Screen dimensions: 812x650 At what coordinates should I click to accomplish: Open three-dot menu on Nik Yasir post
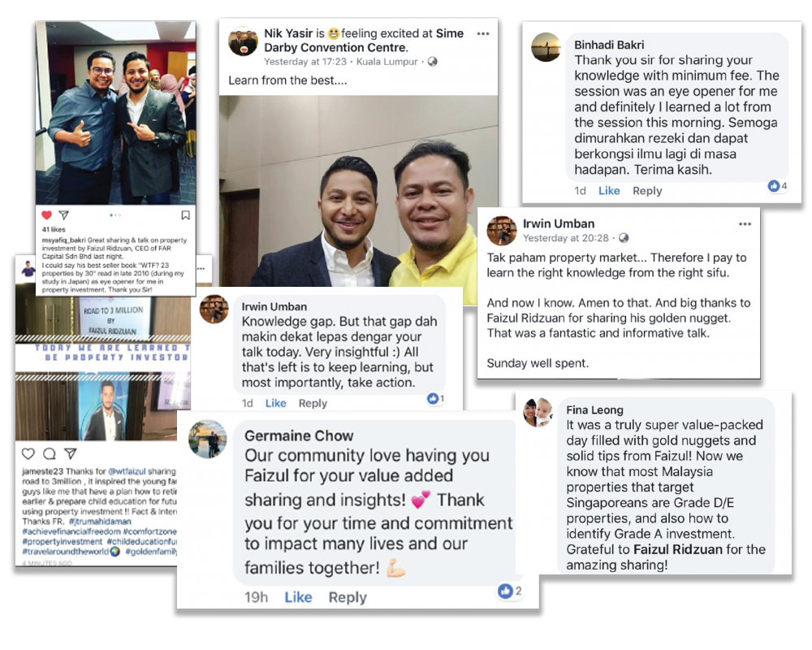point(483,33)
